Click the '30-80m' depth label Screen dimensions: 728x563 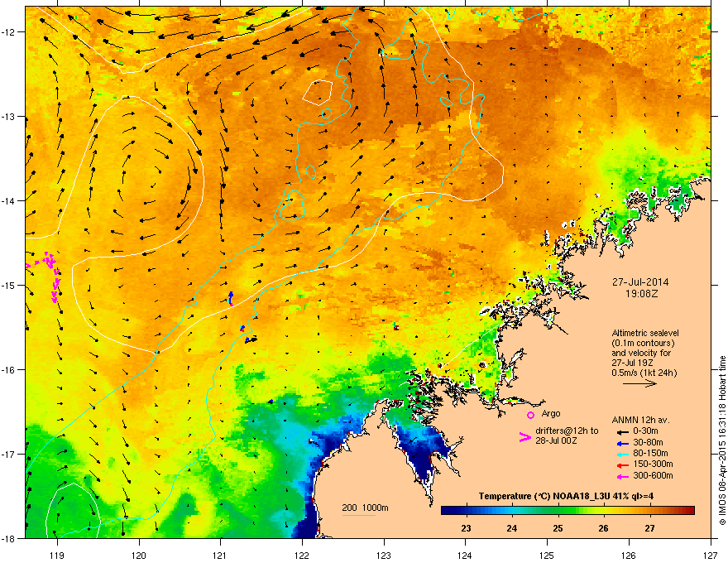(x=648, y=443)
